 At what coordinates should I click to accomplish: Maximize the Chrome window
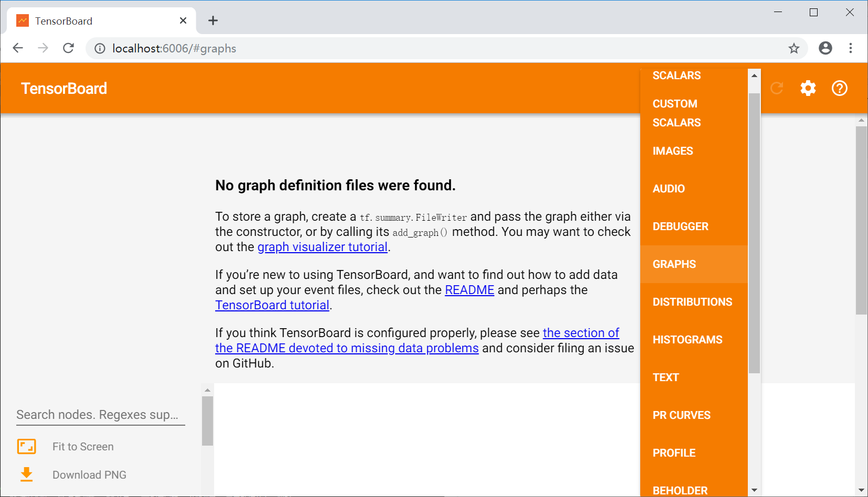click(814, 12)
